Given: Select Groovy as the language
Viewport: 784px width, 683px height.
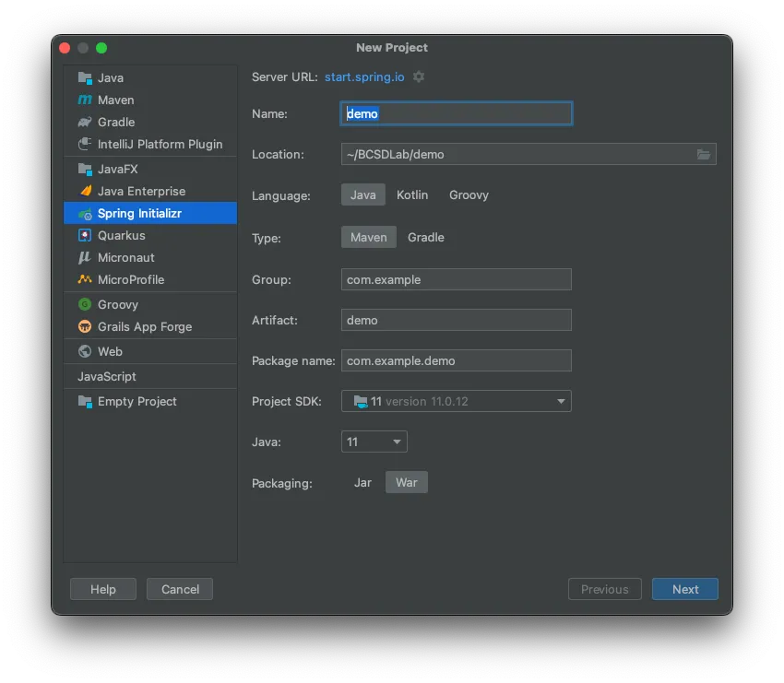Looking at the screenshot, I should 469,194.
